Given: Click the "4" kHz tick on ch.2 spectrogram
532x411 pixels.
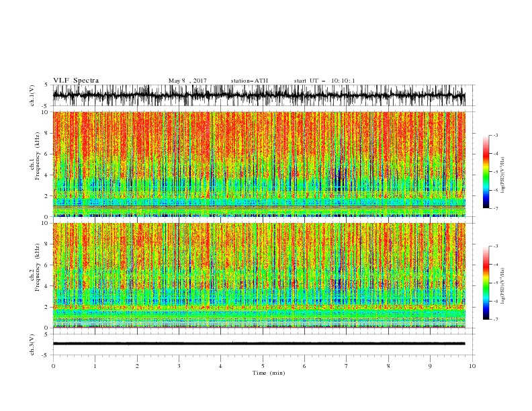Looking at the screenshot, I should click(48, 286).
